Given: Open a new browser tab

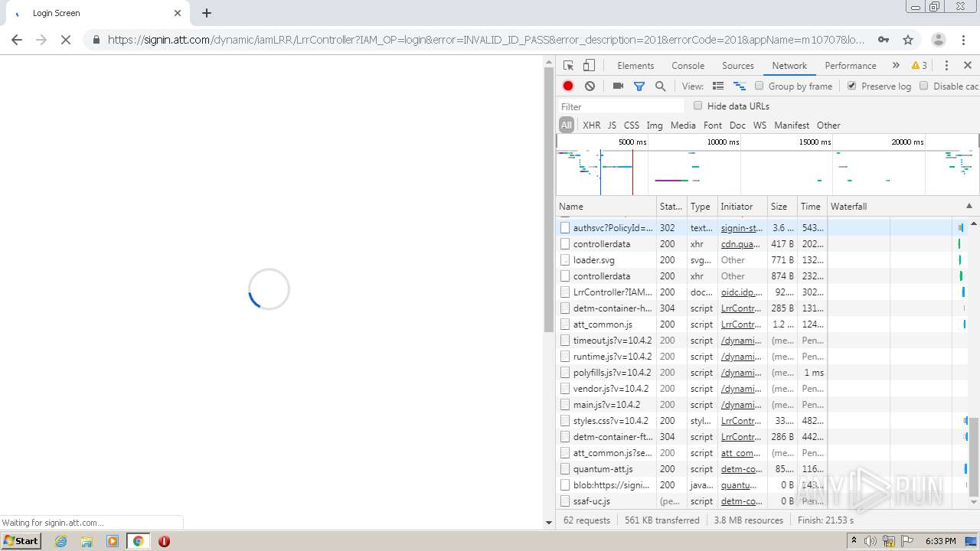Looking at the screenshot, I should [207, 13].
